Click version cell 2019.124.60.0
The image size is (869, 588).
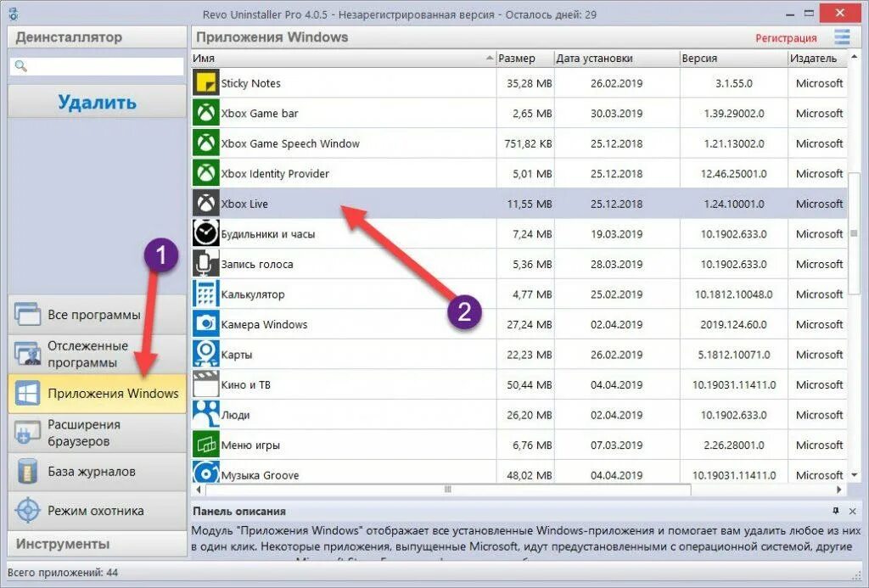point(733,324)
